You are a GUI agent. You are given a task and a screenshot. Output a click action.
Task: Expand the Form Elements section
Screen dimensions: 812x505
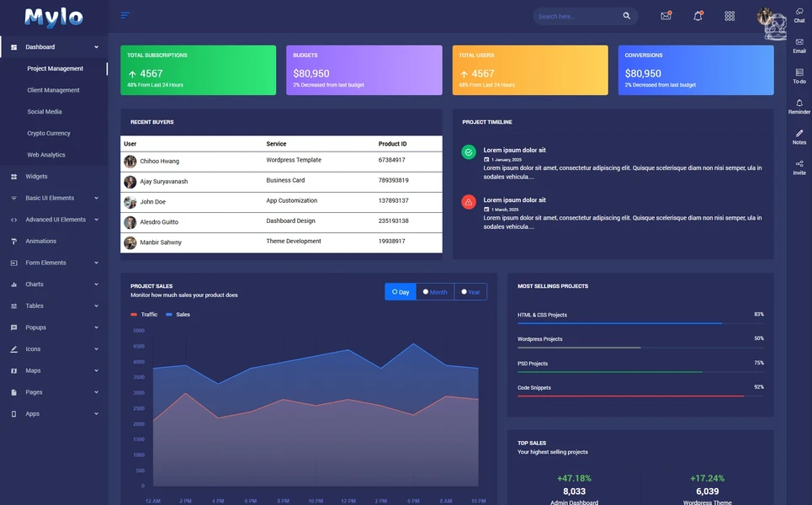click(x=42, y=262)
